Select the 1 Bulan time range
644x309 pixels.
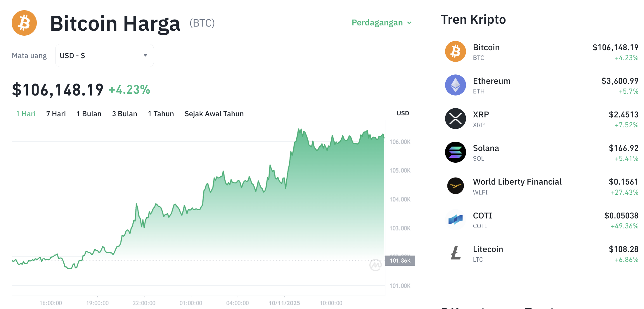[89, 114]
